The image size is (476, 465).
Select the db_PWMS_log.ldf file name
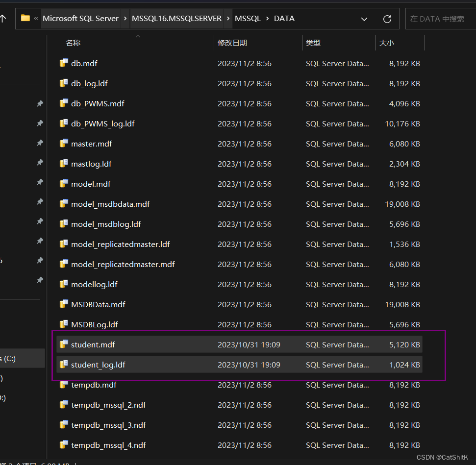102,124
